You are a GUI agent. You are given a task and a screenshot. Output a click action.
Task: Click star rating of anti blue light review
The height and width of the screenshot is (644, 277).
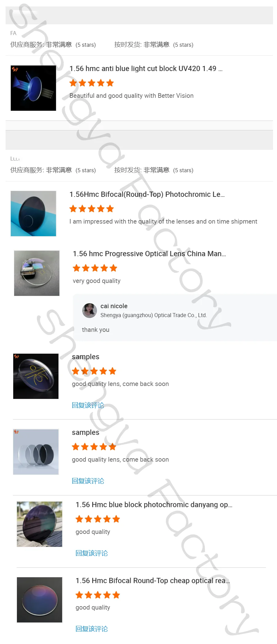pyautogui.click(x=92, y=83)
